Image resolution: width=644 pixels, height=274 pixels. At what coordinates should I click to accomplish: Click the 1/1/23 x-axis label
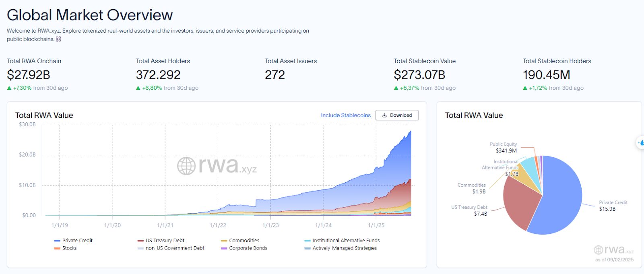270,225
